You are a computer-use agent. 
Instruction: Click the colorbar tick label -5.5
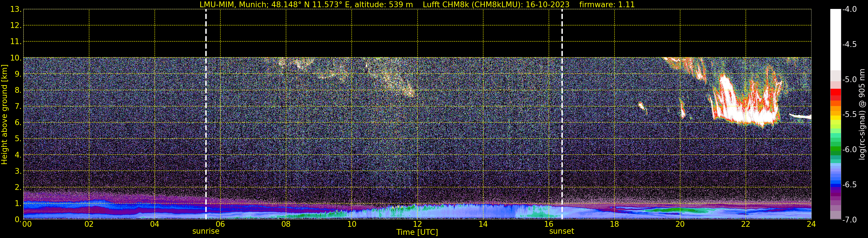tap(849, 115)
